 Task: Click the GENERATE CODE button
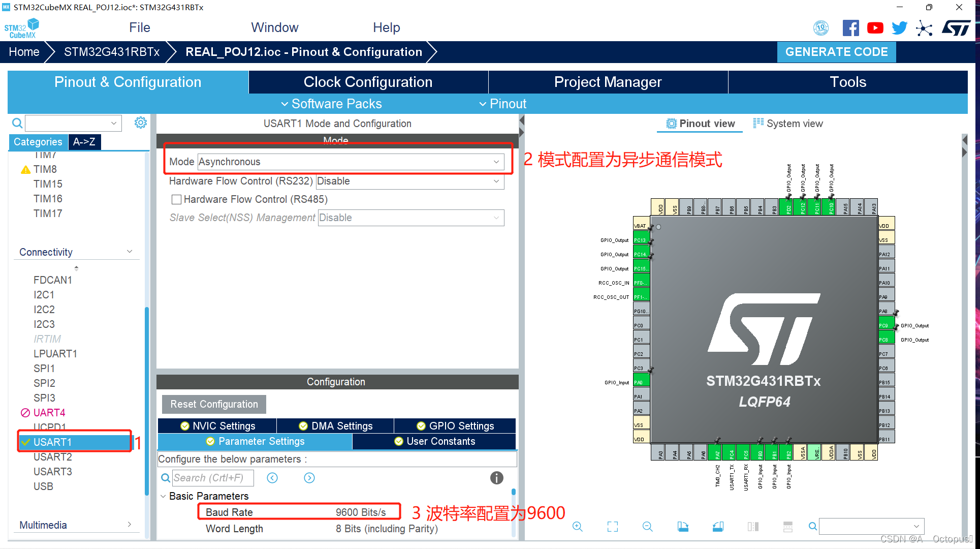tap(836, 52)
